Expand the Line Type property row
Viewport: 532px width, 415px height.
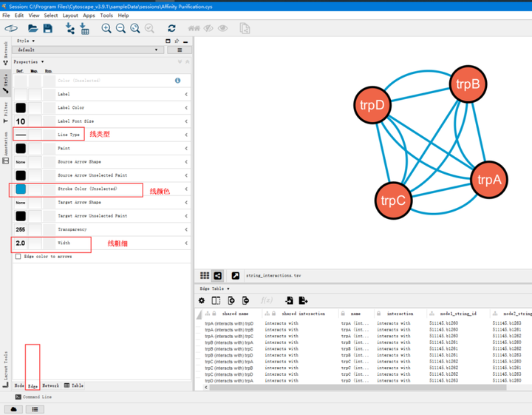(x=186, y=135)
